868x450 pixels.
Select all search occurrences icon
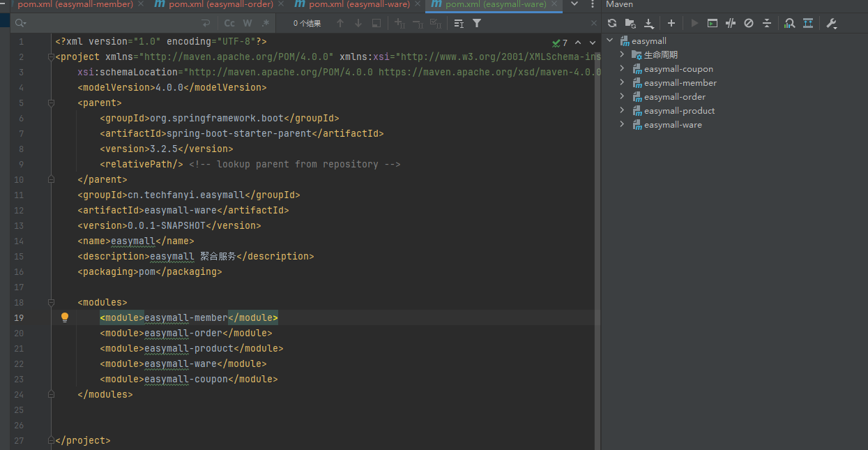point(436,23)
